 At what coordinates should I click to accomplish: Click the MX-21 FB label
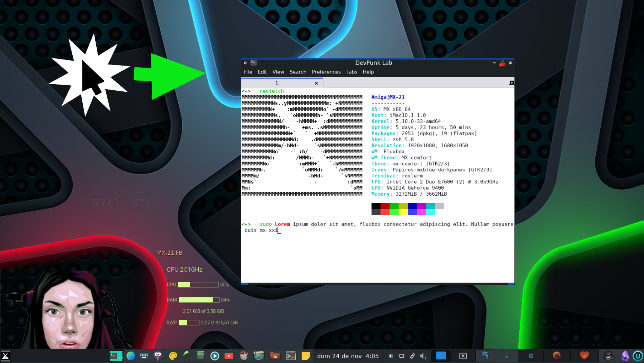[170, 253]
